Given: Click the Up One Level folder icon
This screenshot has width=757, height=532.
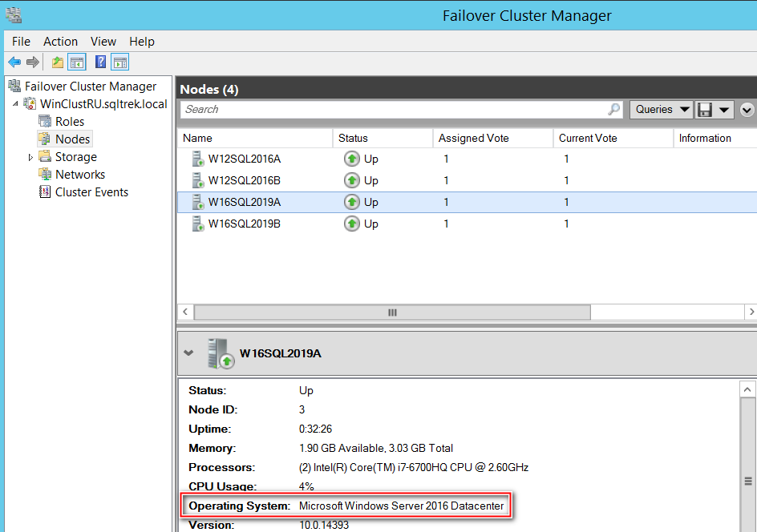Looking at the screenshot, I should coord(58,62).
